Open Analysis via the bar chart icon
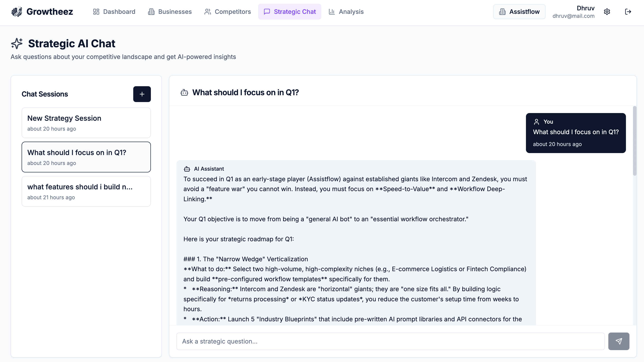This screenshot has width=644, height=362. coord(331,11)
